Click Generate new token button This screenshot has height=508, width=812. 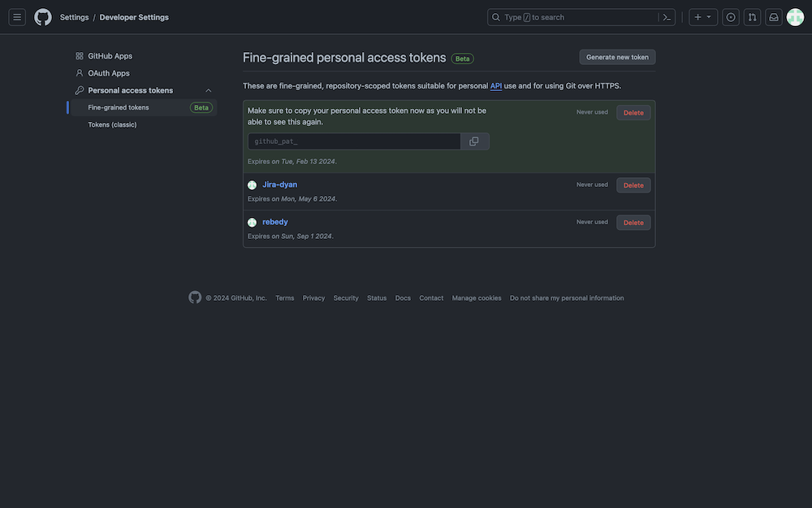[x=617, y=57]
